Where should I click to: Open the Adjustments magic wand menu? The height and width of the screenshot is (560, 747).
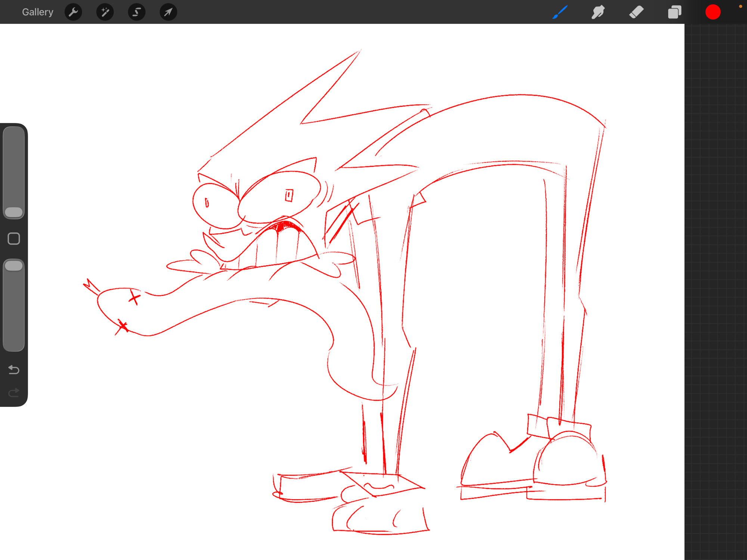point(105,12)
